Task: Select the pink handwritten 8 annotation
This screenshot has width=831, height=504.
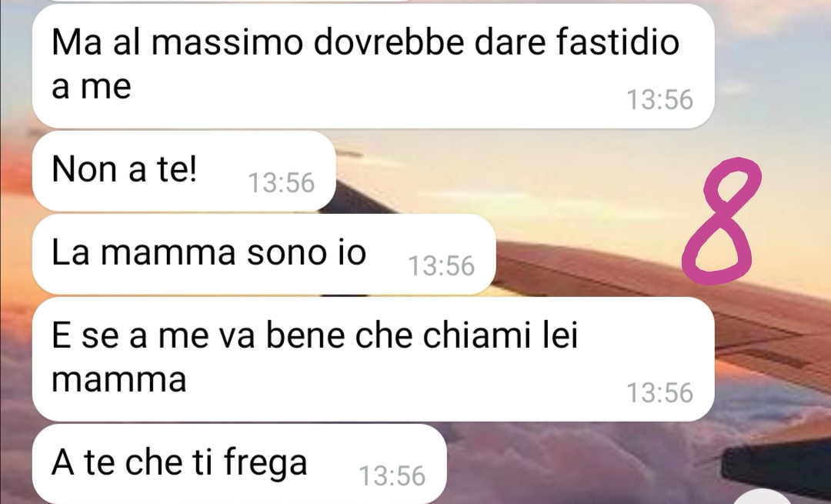Action: coord(722,221)
